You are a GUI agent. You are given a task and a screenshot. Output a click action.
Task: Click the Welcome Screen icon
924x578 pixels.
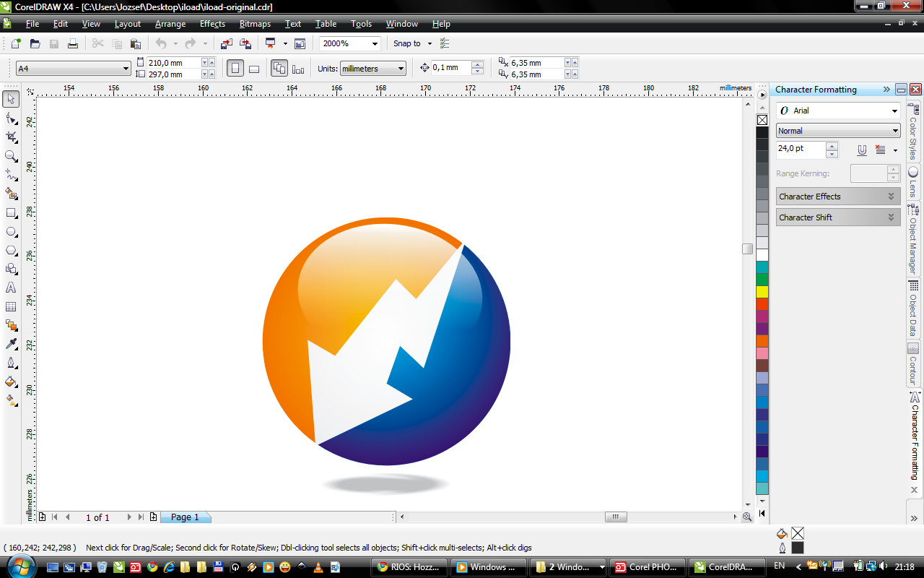(x=300, y=43)
